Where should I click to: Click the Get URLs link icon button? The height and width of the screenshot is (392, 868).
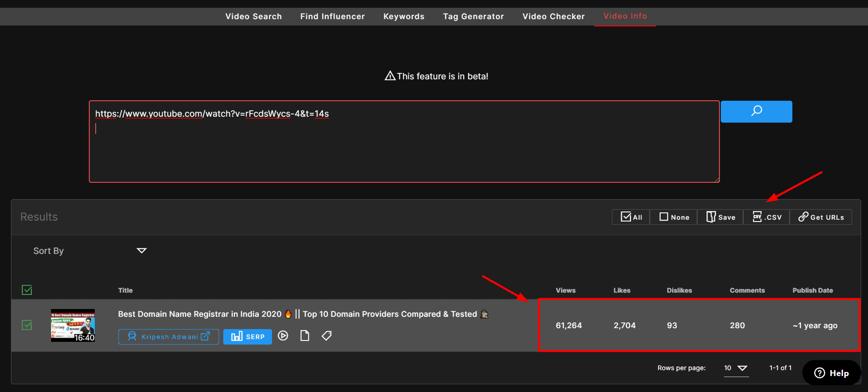pyautogui.click(x=821, y=217)
